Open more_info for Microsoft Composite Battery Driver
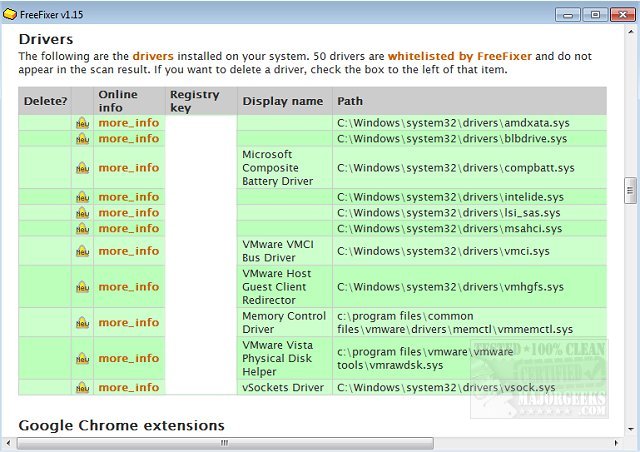The image size is (640, 452). coord(128,168)
